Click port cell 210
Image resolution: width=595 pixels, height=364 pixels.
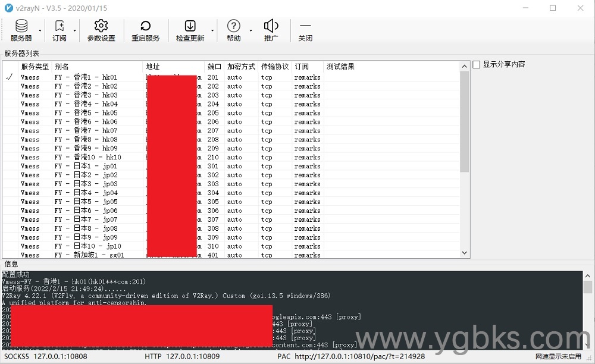tap(213, 157)
